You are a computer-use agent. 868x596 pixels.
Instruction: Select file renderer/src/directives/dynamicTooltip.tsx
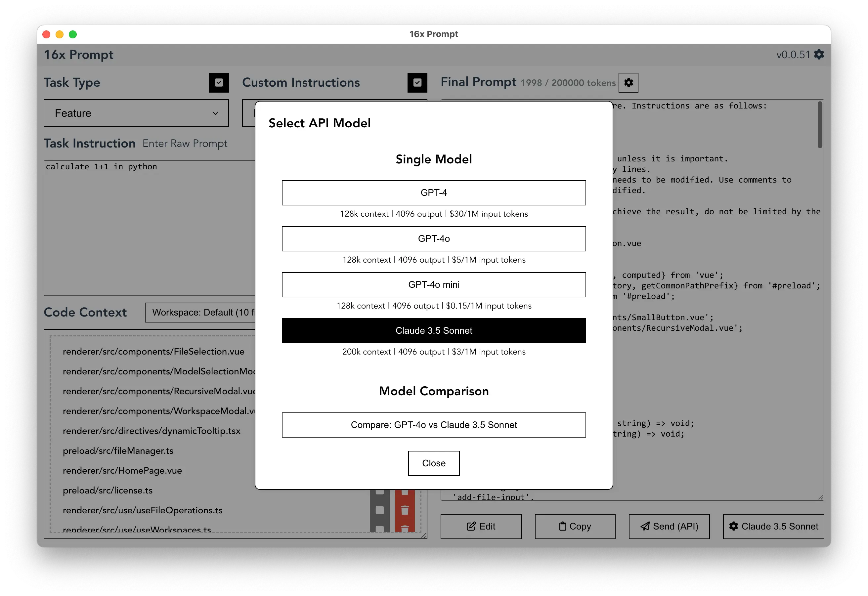click(x=152, y=431)
